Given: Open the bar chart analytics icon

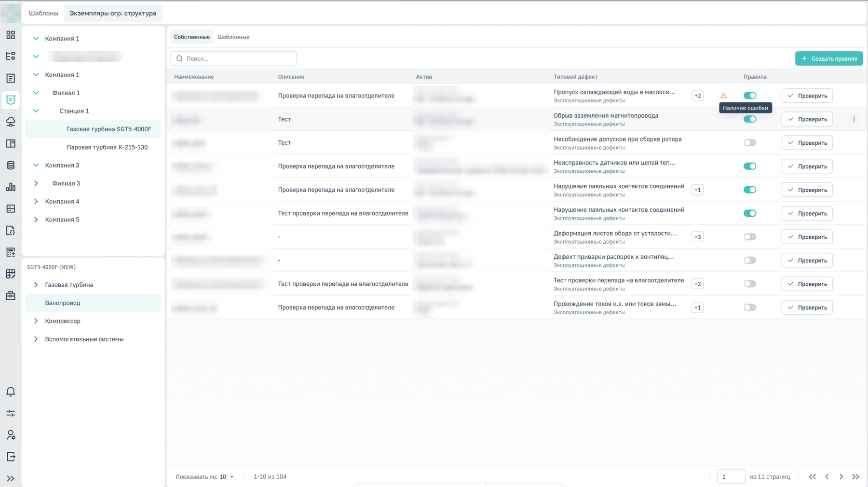Looking at the screenshot, I should point(11,187).
